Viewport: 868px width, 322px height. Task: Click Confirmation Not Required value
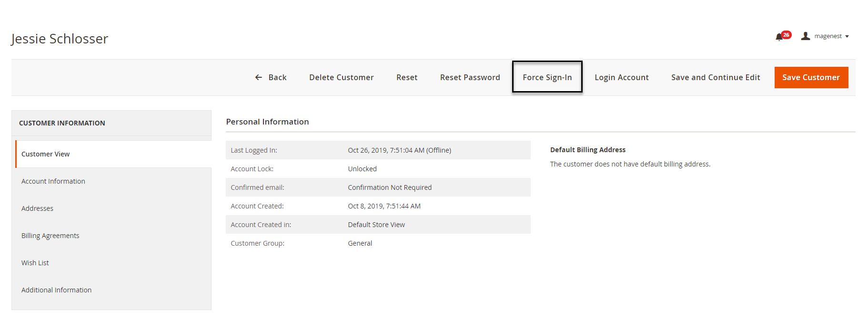[390, 187]
